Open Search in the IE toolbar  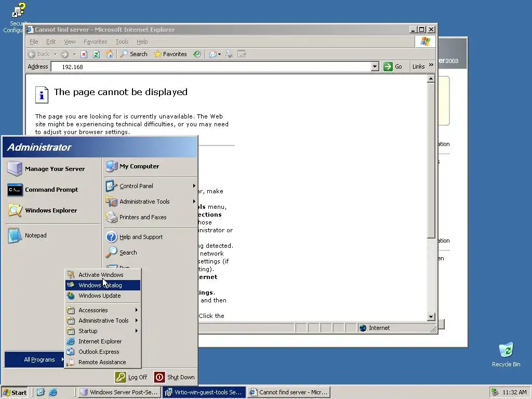[x=134, y=54]
